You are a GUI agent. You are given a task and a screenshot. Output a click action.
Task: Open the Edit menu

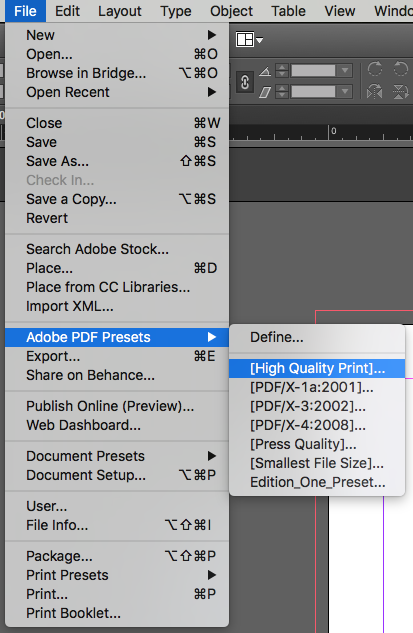(x=67, y=11)
